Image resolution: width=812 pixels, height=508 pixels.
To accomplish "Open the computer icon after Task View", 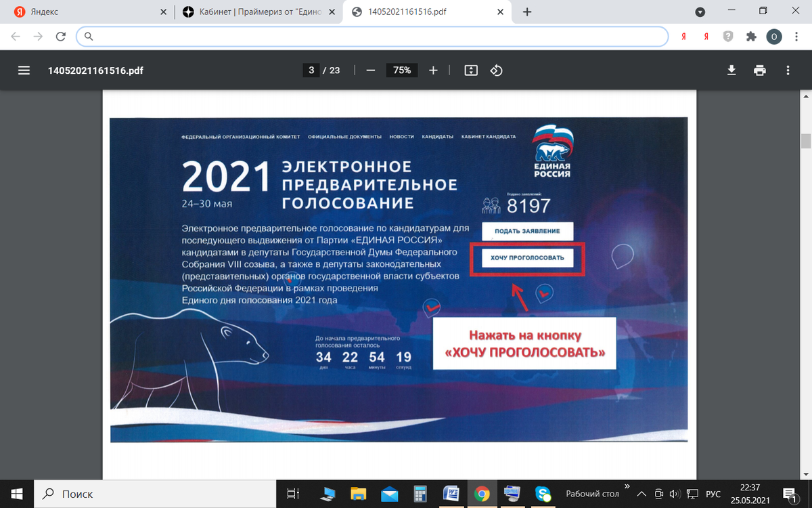I will click(328, 493).
